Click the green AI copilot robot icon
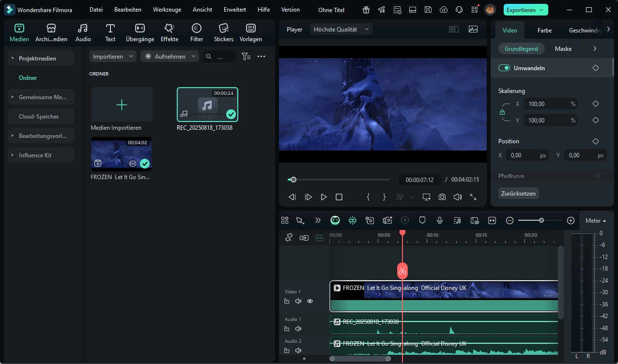 point(335,220)
